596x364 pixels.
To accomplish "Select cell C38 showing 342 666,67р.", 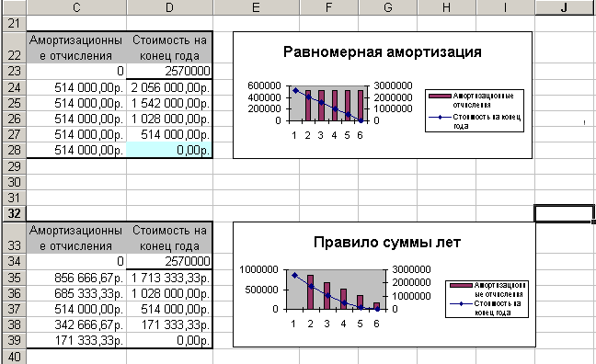I will 76,324.
